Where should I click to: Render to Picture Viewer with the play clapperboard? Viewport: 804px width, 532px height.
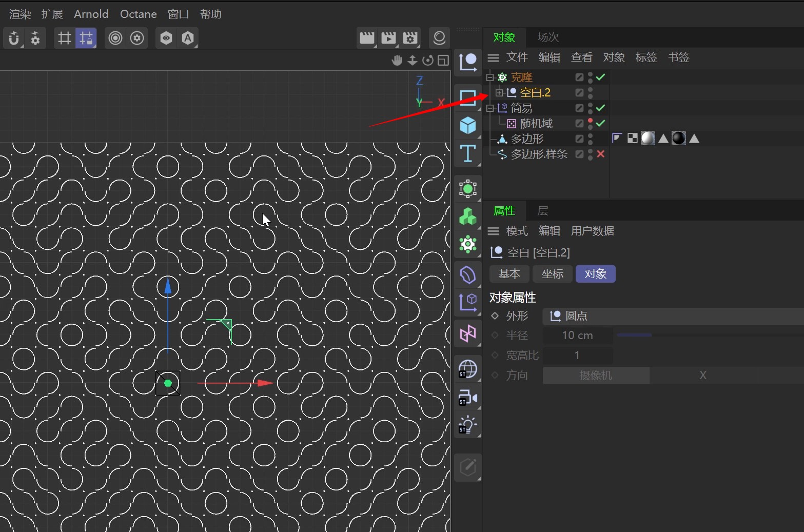(388, 38)
